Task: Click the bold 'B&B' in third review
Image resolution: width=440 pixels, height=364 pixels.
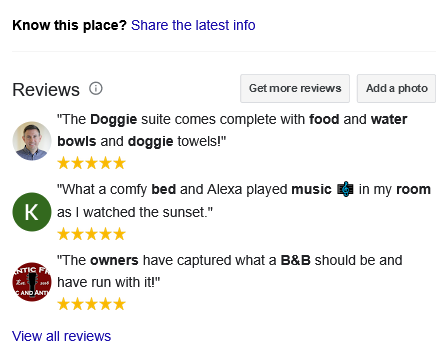Action: [295, 260]
